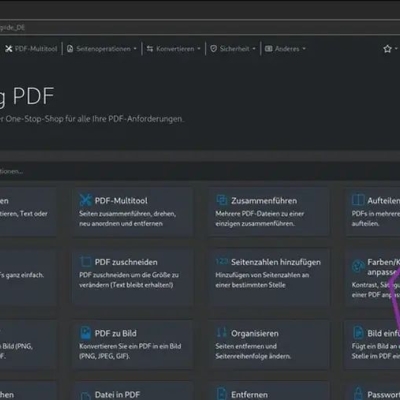Click the text 'Hinzufügen von Seitenzahlen an'
The width and height of the screenshot is (400, 400).
coord(262,275)
